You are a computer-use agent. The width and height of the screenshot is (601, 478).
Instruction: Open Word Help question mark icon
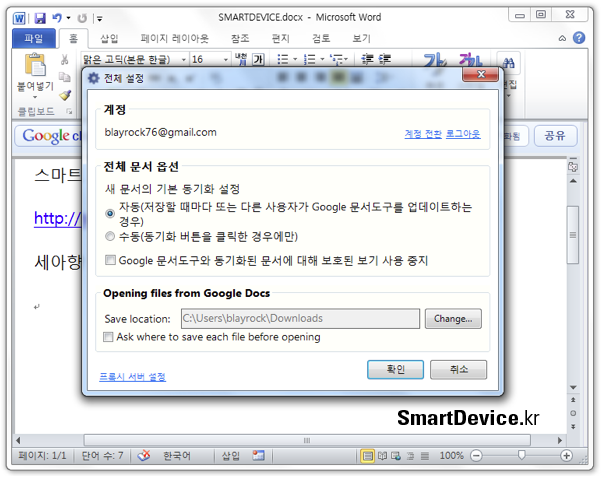click(579, 38)
